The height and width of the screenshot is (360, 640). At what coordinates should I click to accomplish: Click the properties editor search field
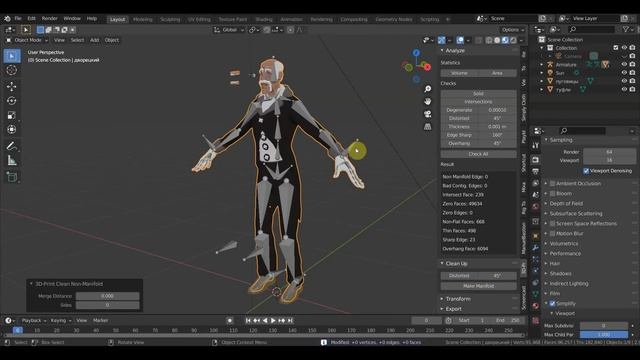[x=582, y=131]
